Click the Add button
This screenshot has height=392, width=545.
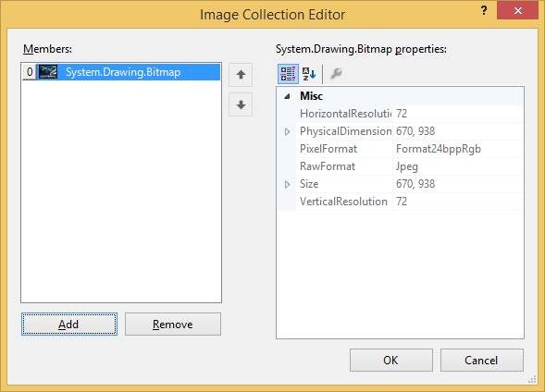pyautogui.click(x=69, y=324)
